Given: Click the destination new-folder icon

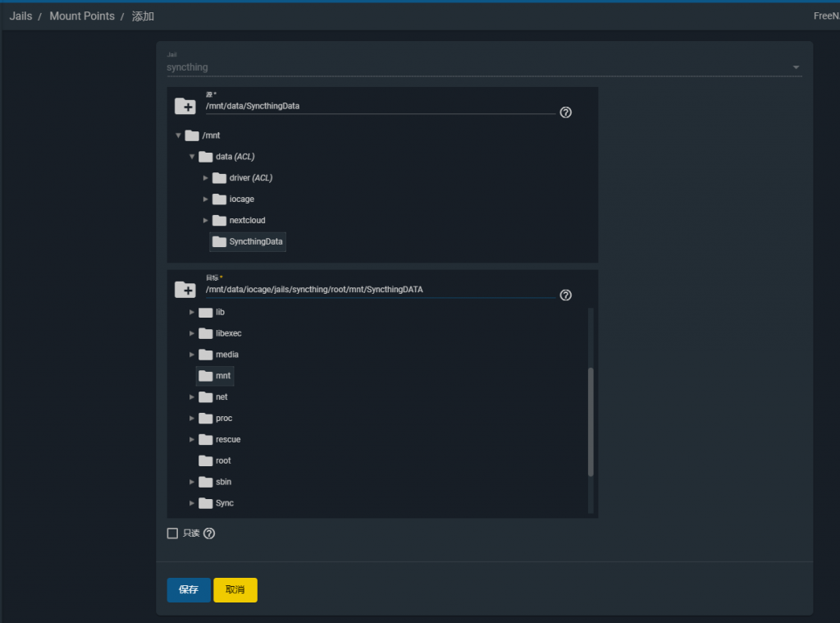Looking at the screenshot, I should 185,290.
